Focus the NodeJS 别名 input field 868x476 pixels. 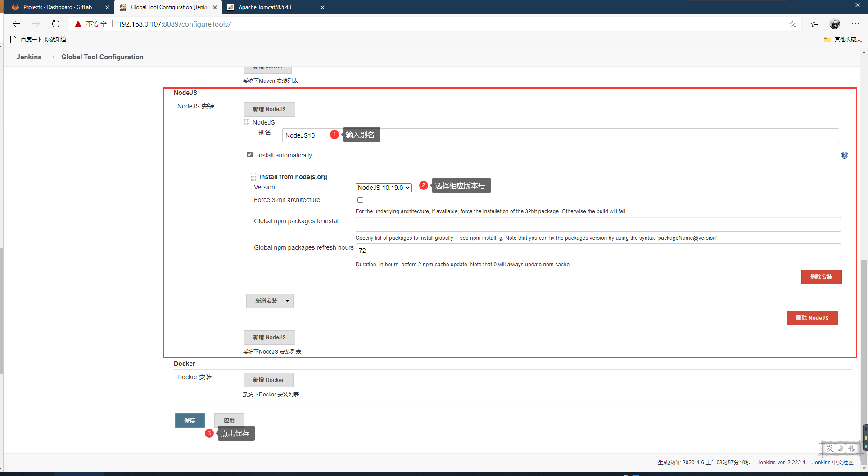pyautogui.click(x=561, y=135)
